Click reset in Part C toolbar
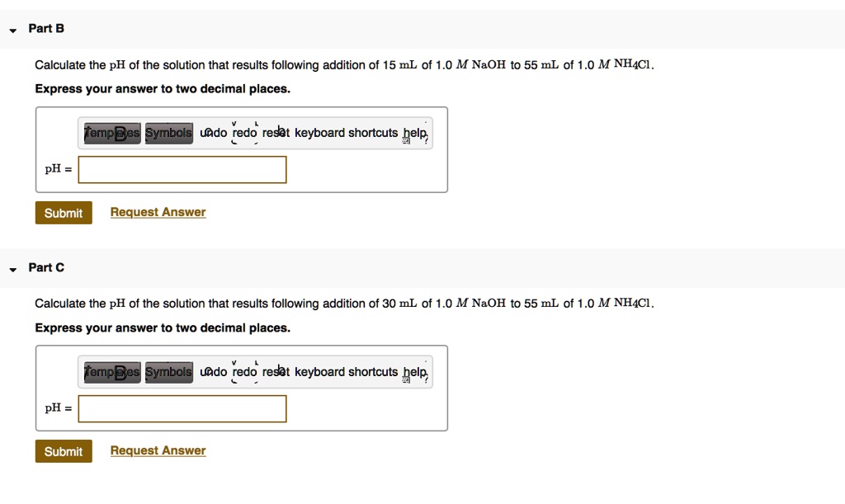This screenshot has width=845, height=504. pyautogui.click(x=276, y=372)
